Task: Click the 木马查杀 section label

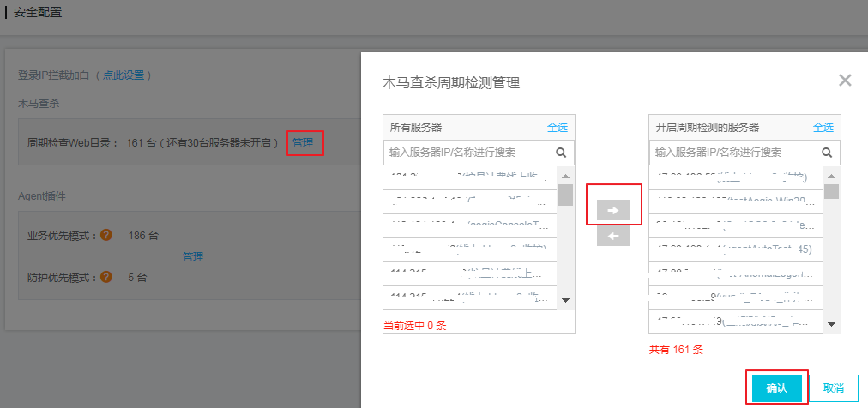Action: [x=39, y=103]
